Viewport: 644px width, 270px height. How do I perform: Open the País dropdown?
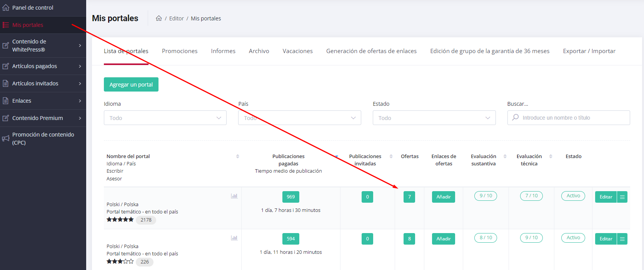(300, 118)
